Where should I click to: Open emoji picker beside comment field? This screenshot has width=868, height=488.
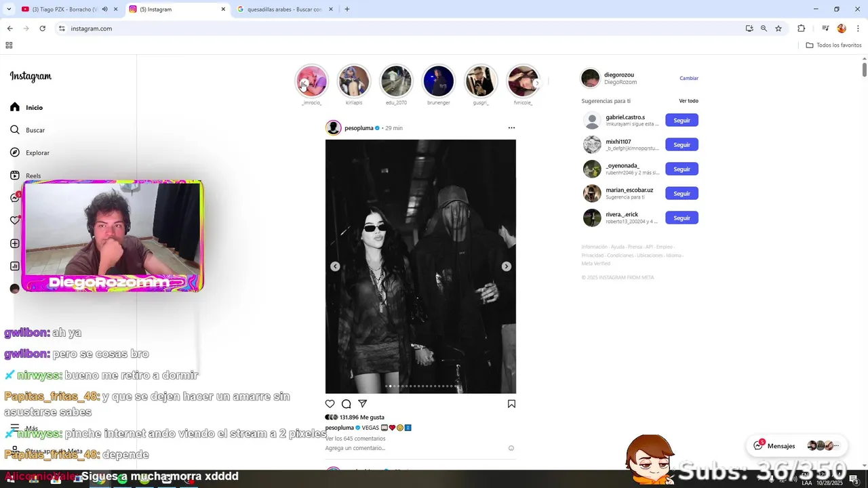511,448
